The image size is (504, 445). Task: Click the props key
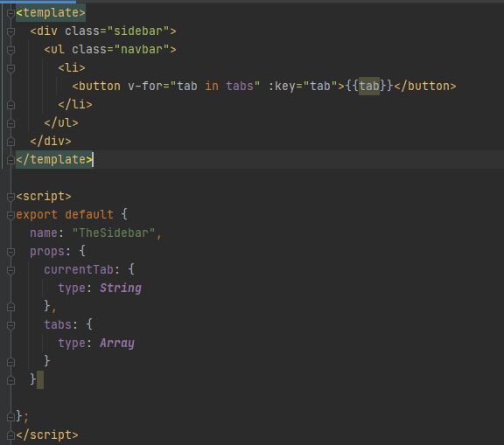coord(47,252)
